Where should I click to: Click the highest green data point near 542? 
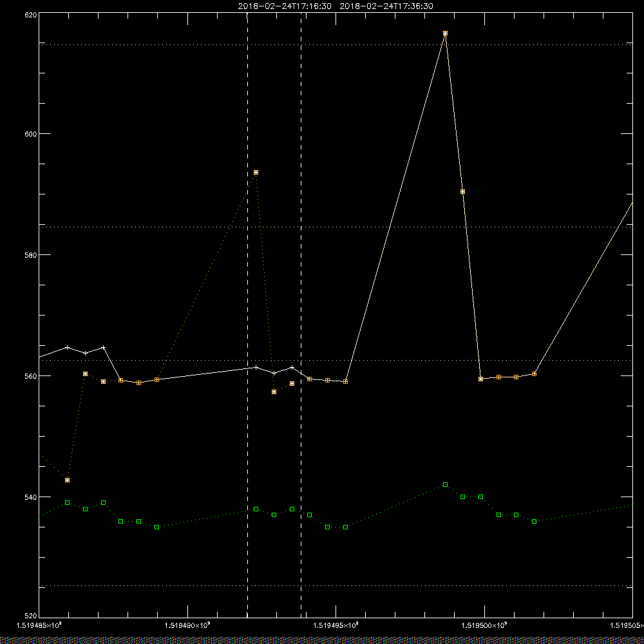445,485
